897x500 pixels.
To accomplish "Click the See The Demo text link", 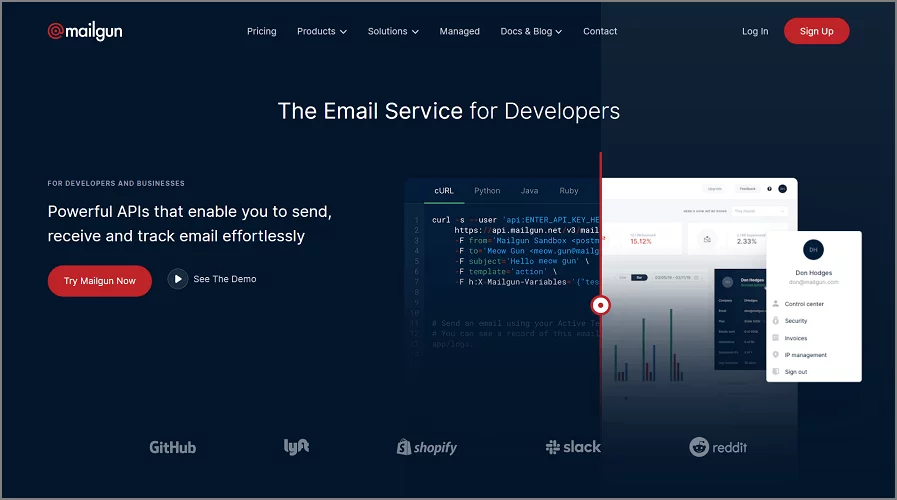I will click(x=225, y=279).
